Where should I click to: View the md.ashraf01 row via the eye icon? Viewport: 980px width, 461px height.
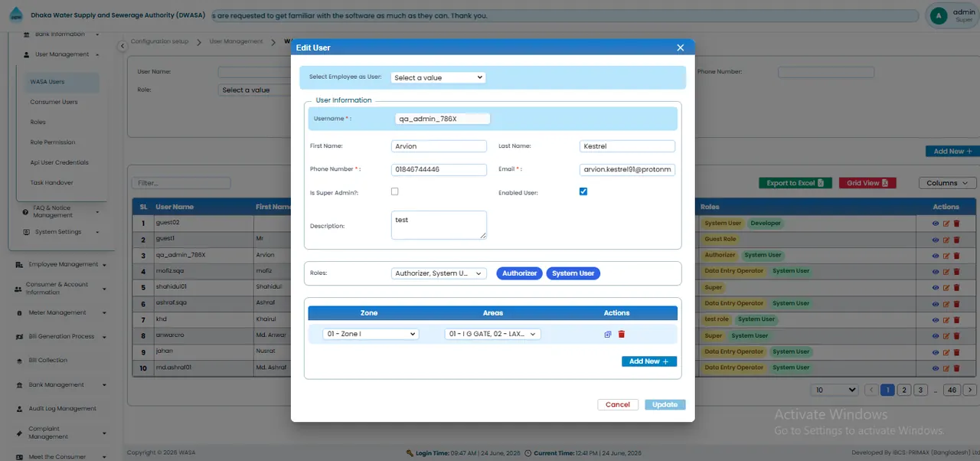pyautogui.click(x=936, y=368)
